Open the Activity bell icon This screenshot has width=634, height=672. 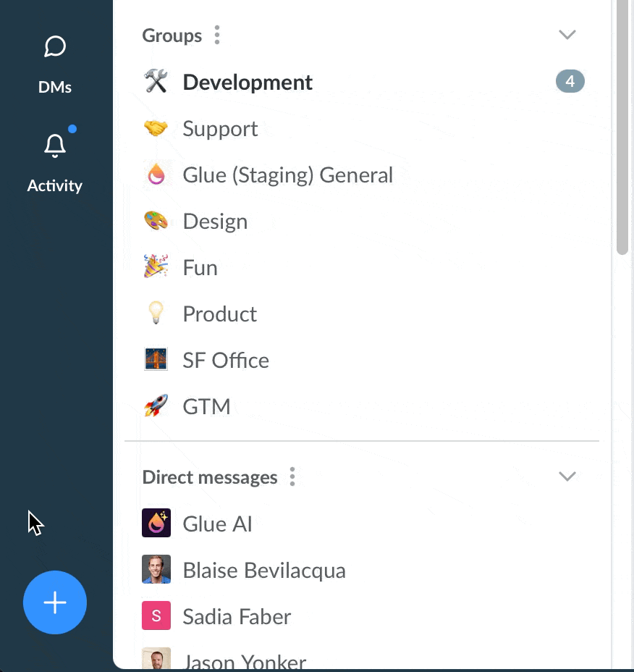[x=55, y=146]
